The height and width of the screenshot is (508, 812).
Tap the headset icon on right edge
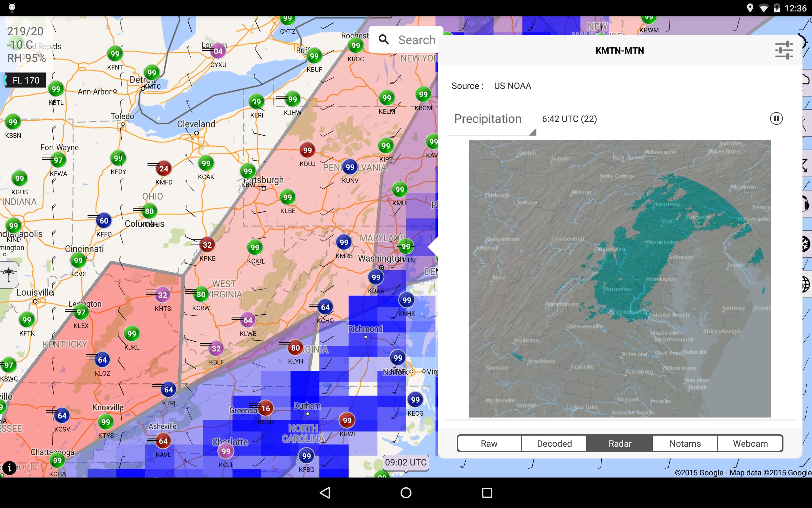[807, 203]
